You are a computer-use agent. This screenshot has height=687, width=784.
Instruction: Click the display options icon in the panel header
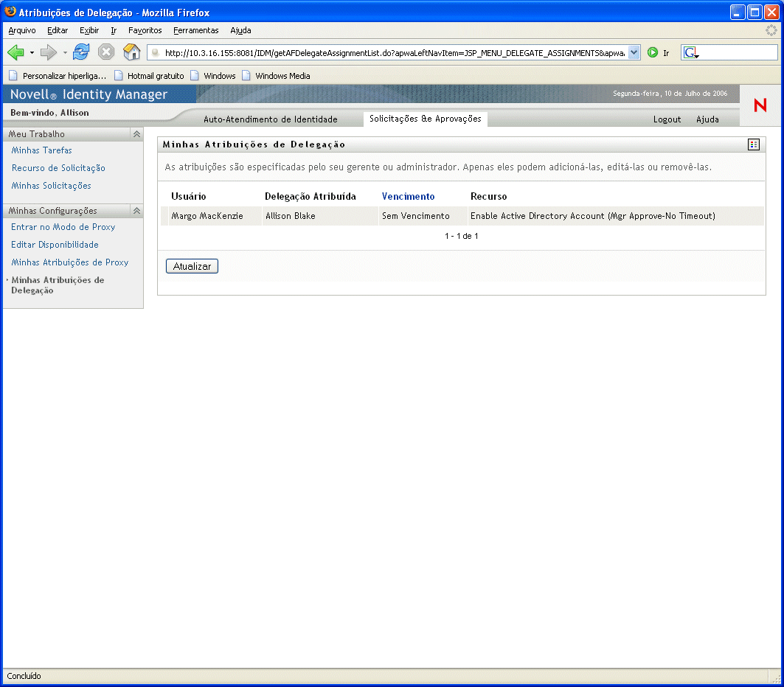(753, 144)
